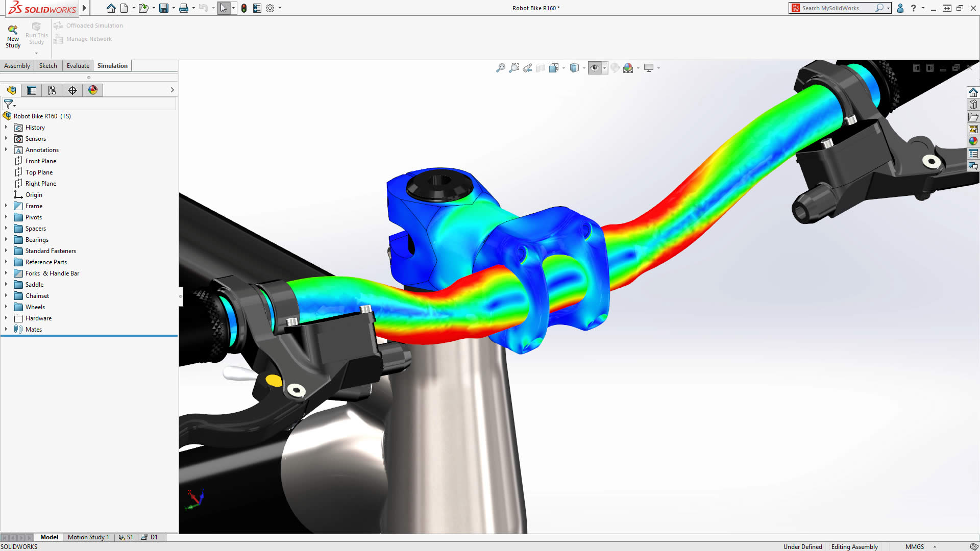This screenshot has width=980, height=551.
Task: Click the appearance color sphere icon
Action: [628, 67]
